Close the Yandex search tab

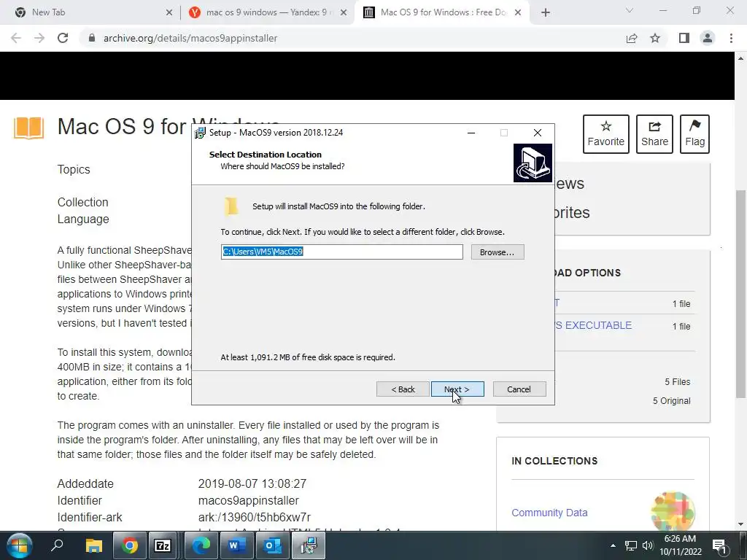[x=344, y=12]
